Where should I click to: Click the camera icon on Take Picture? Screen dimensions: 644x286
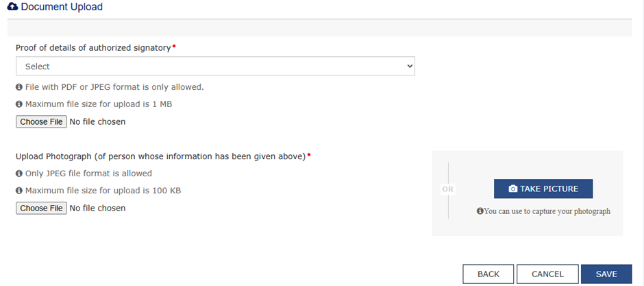512,189
